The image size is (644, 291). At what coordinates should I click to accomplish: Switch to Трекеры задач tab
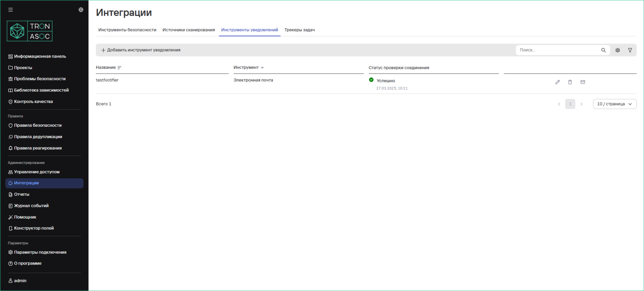pyautogui.click(x=299, y=30)
